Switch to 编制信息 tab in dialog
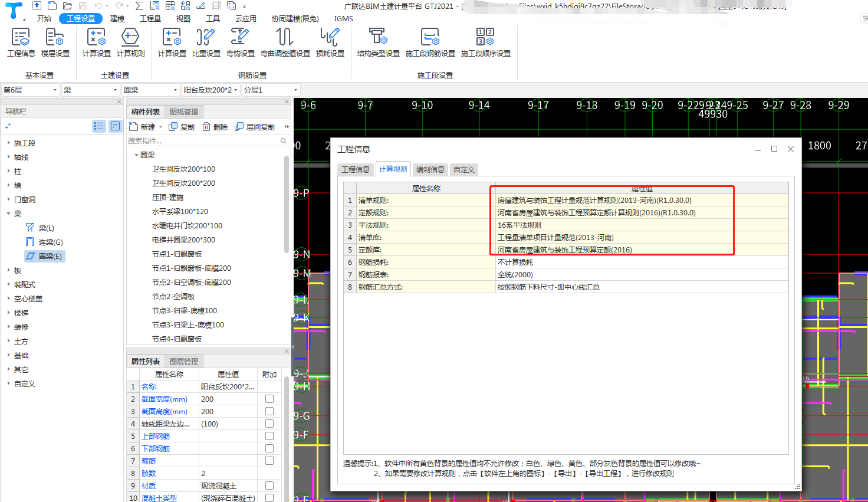Image resolution: width=868 pixels, height=502 pixels. click(x=430, y=169)
